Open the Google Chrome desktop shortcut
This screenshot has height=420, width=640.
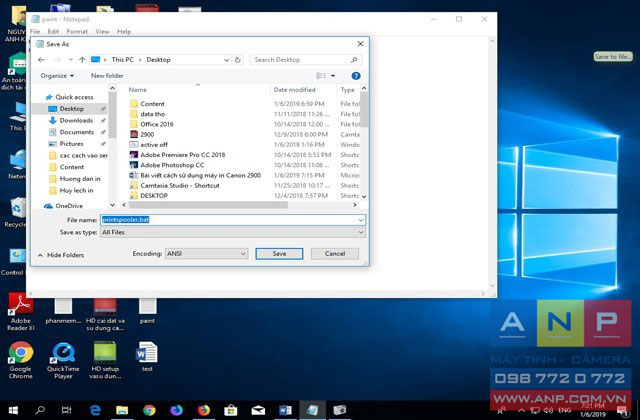(x=20, y=360)
